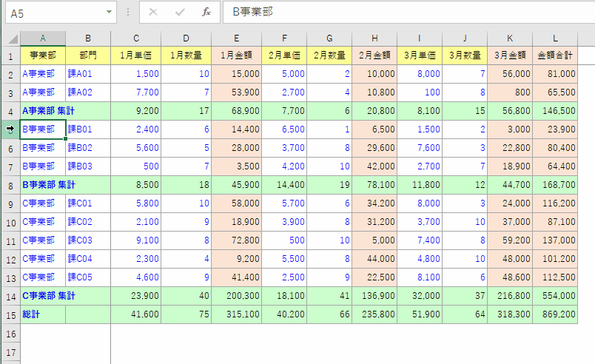Click the 2月数量 header cell
The image size is (595, 364).
pos(329,55)
